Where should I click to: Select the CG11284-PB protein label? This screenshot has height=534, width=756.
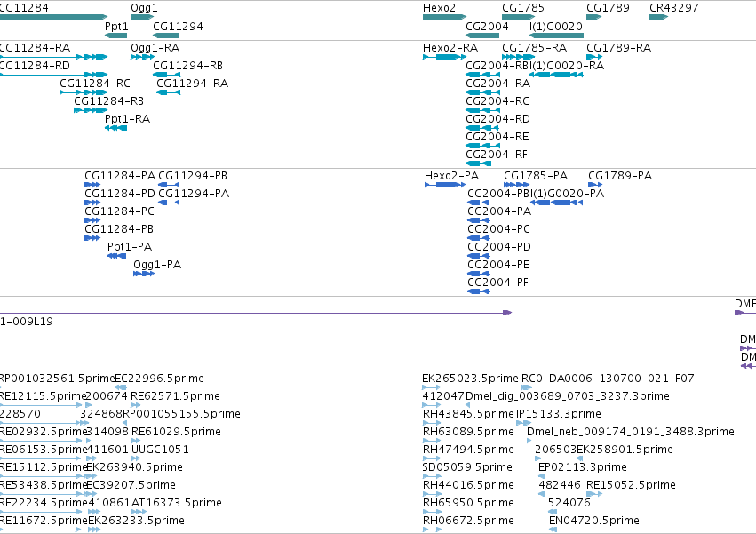(119, 228)
